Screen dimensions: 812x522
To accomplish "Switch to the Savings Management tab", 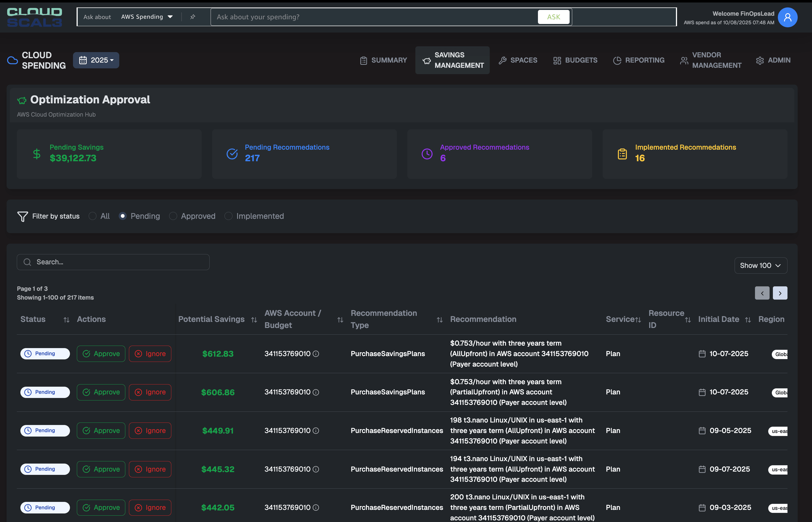I will pos(452,60).
